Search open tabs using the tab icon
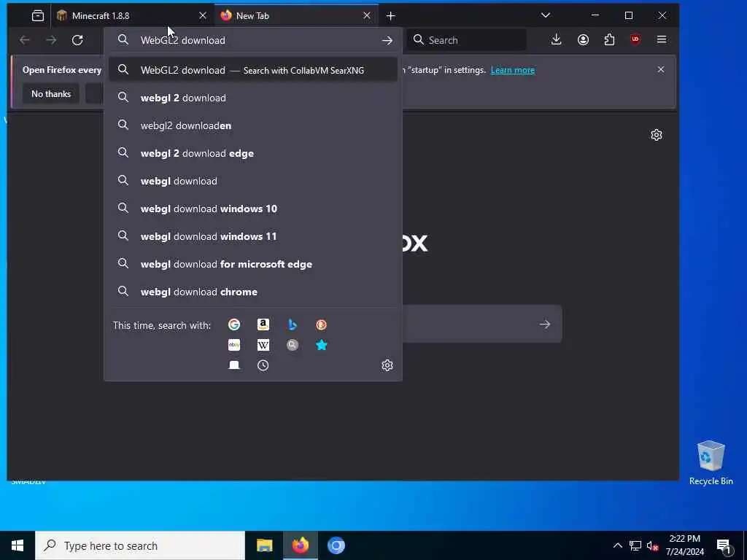Viewport: 747px width, 560px height. point(234,365)
